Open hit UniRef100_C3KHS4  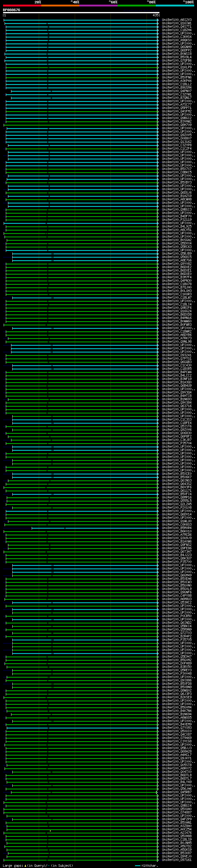click(177, 37)
